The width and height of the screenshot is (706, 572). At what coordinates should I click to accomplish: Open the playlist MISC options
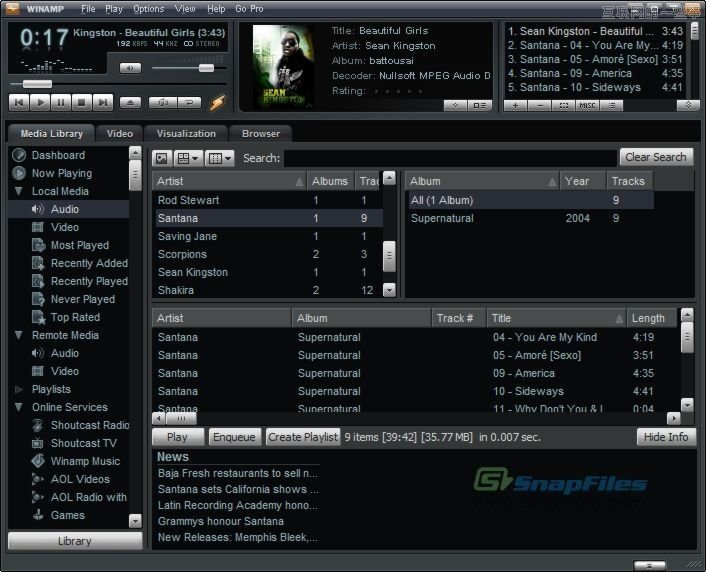click(x=587, y=105)
